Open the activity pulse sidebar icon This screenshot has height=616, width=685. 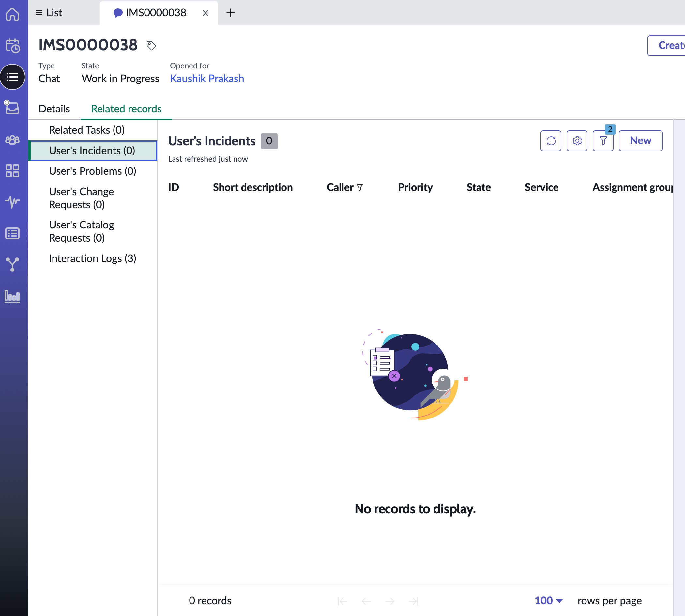pos(12,202)
